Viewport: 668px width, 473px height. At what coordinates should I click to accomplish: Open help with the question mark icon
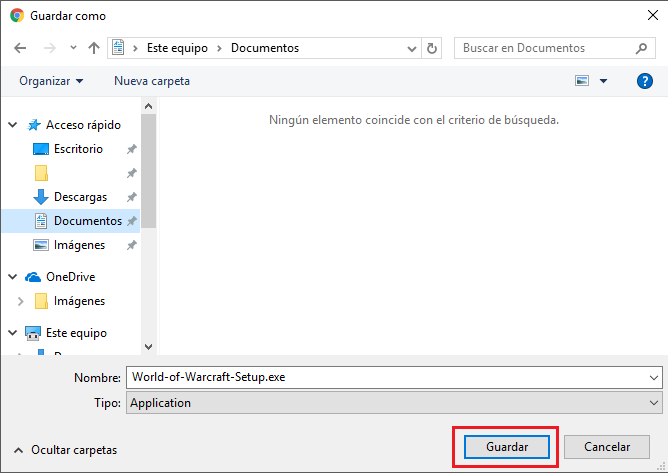pos(645,81)
